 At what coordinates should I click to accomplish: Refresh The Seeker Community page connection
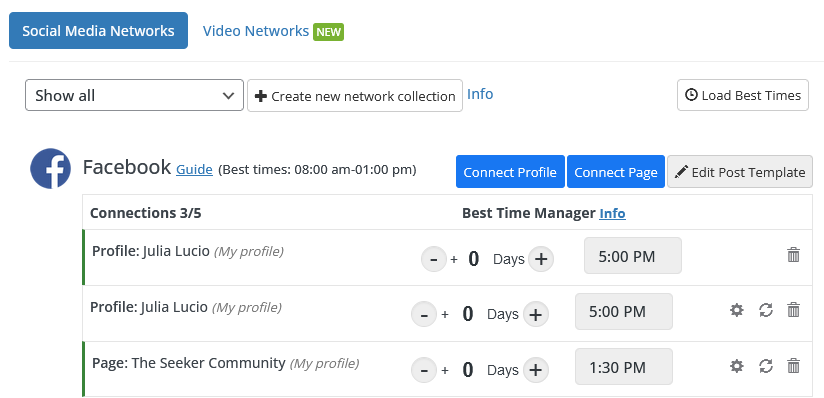(766, 366)
